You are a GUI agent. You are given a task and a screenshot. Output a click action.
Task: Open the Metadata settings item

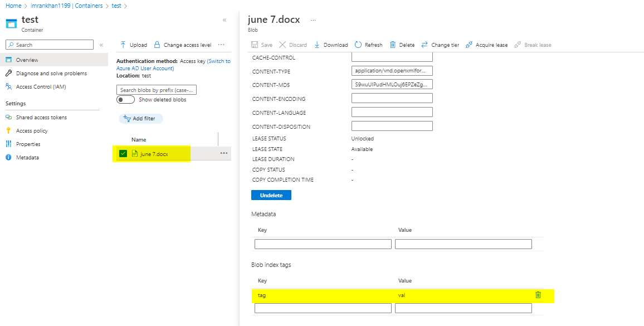coord(27,158)
